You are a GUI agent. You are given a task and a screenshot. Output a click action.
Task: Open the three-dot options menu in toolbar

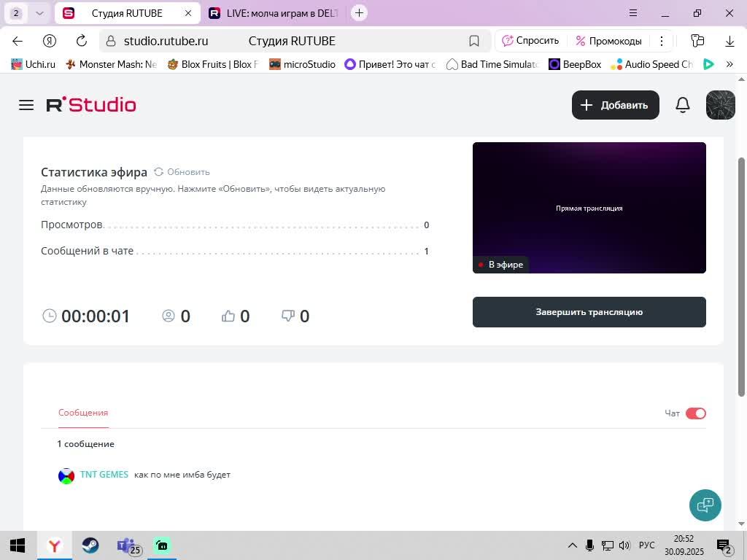pyautogui.click(x=661, y=41)
